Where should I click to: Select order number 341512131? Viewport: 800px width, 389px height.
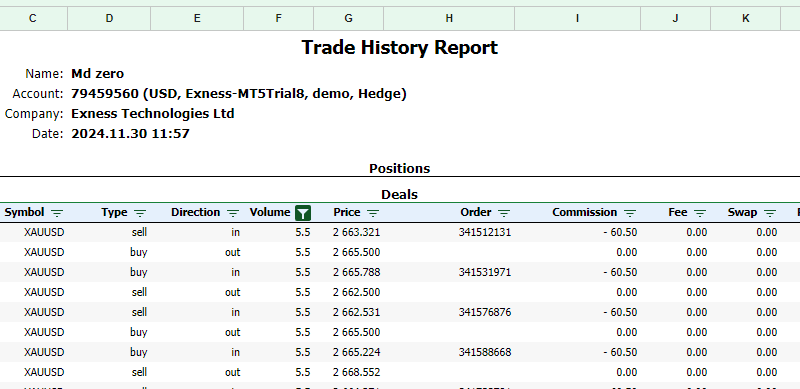(x=485, y=232)
